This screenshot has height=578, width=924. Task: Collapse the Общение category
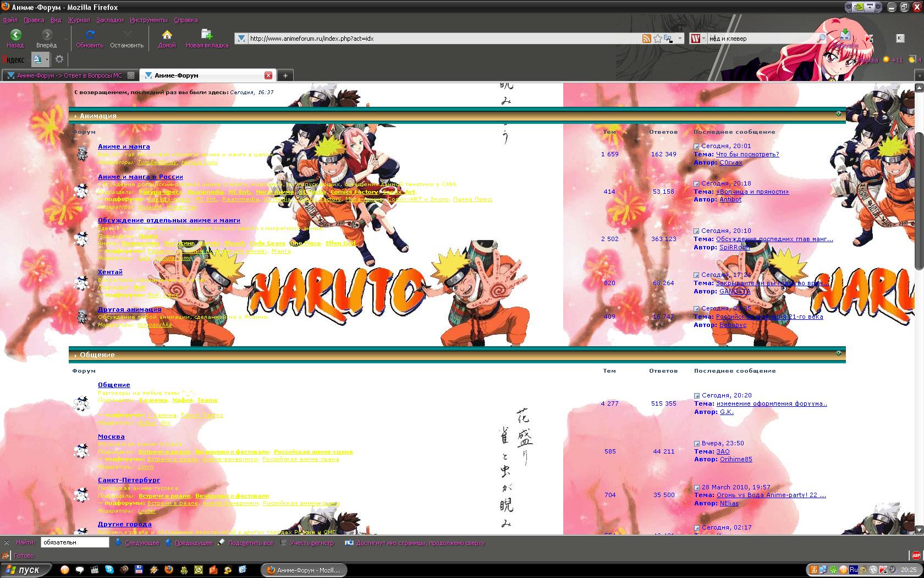[x=838, y=353]
